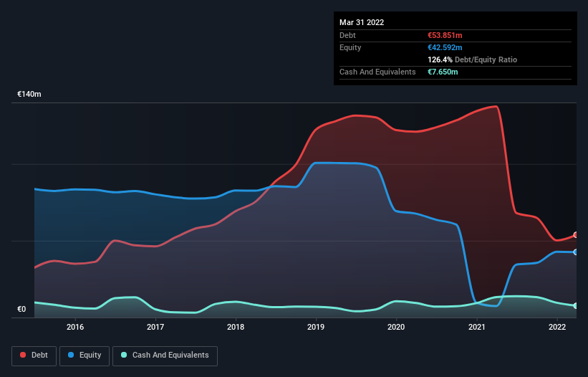This screenshot has height=377, width=588.
Task: Select the red Debt endpoint marker
Action: coord(576,235)
